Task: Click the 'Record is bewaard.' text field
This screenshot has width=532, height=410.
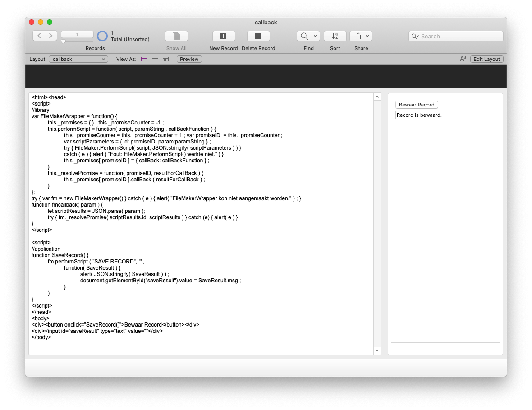Action: pyautogui.click(x=428, y=115)
